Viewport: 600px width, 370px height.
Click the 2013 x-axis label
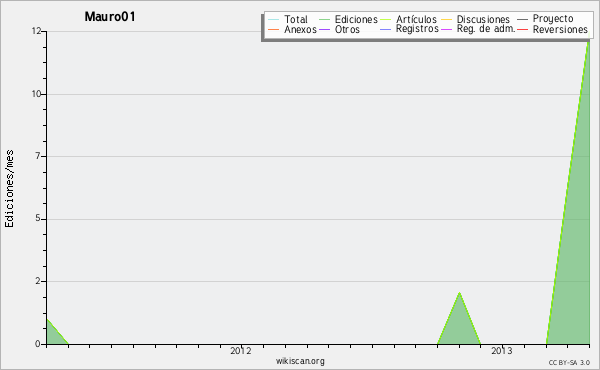point(502,350)
